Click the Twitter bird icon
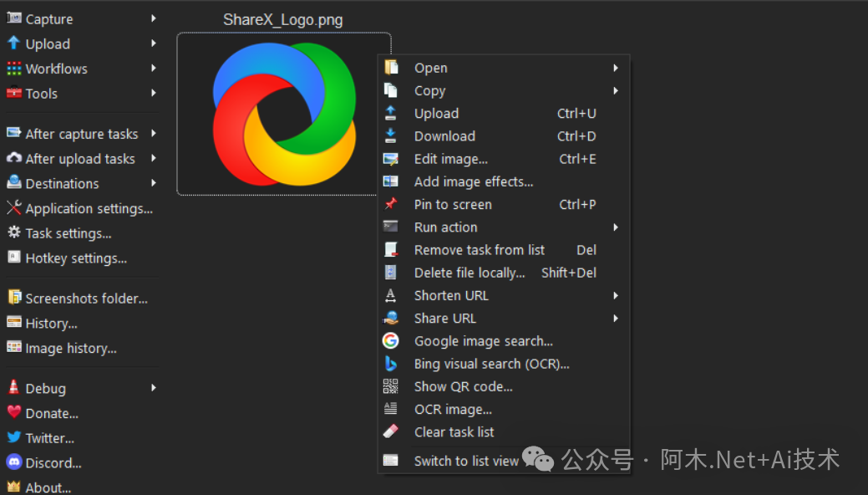This screenshot has height=495, width=868. (x=14, y=436)
